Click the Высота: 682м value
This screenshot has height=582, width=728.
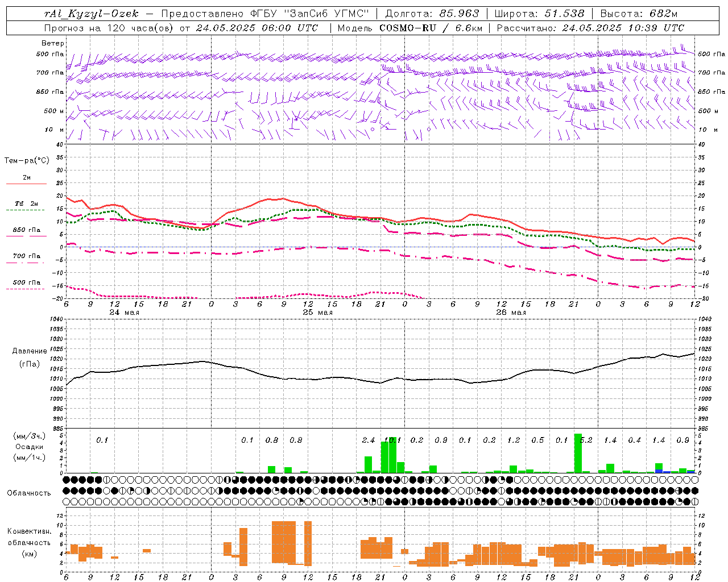(639, 14)
